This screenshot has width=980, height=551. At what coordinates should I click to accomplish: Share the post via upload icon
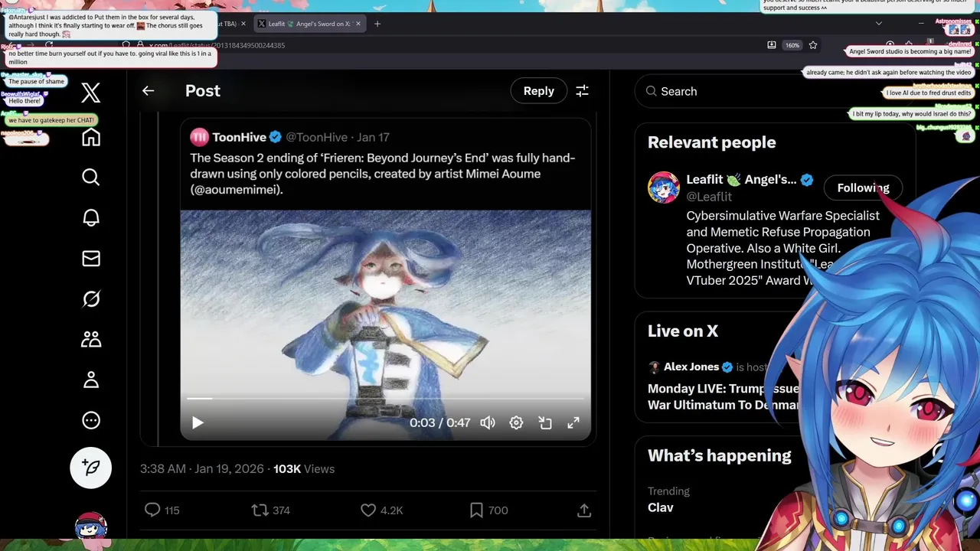tap(583, 510)
